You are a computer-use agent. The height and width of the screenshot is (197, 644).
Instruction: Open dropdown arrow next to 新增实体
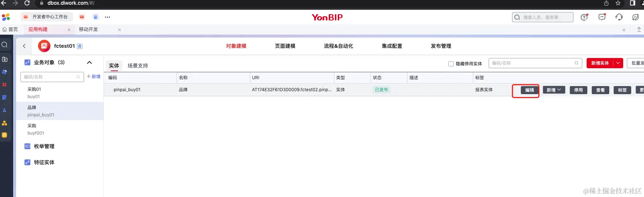coord(618,63)
